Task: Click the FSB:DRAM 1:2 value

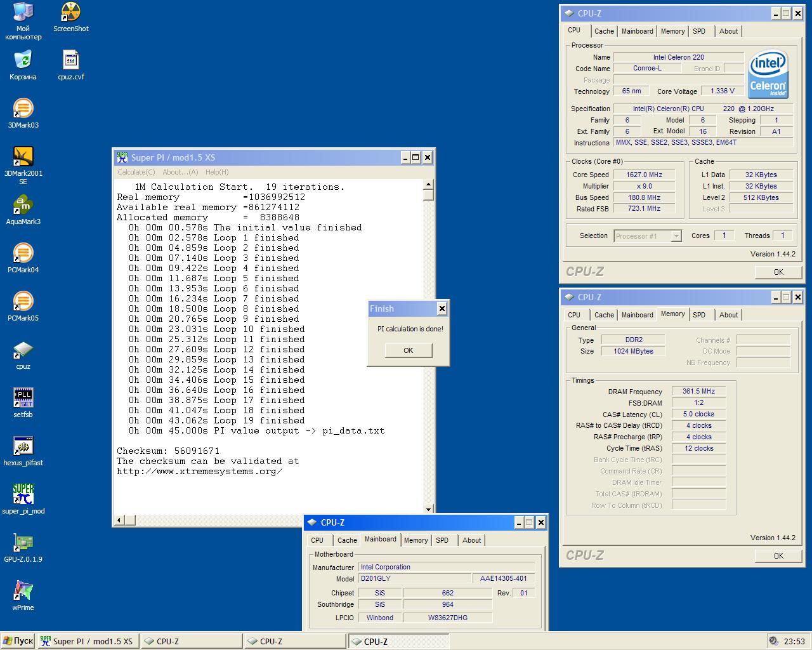Action: pyautogui.click(x=698, y=403)
